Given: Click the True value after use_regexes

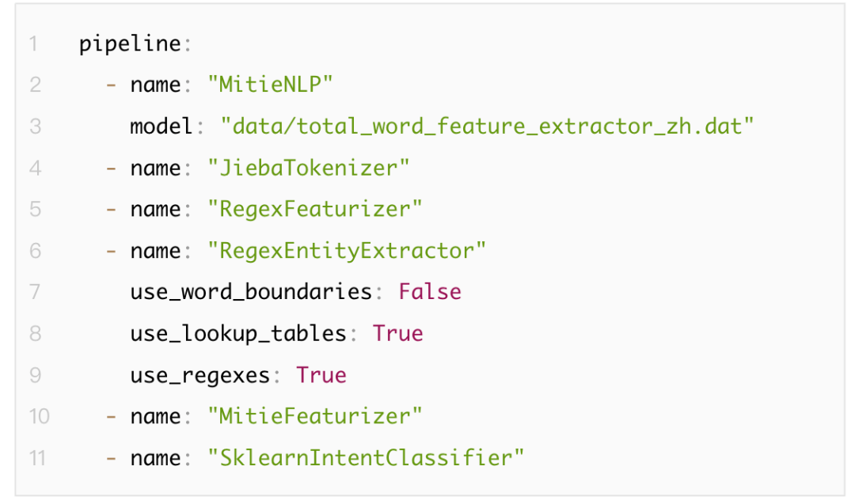Looking at the screenshot, I should [321, 374].
